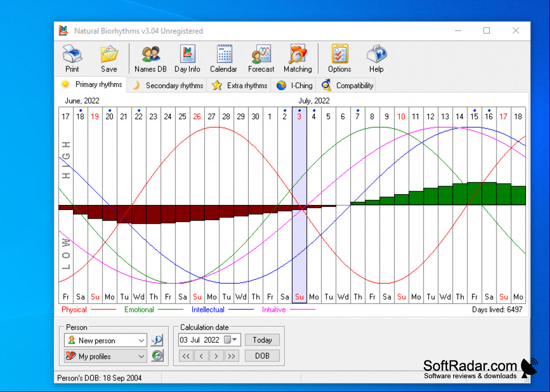Click the Today button
This screenshot has width=550, height=392.
click(263, 340)
